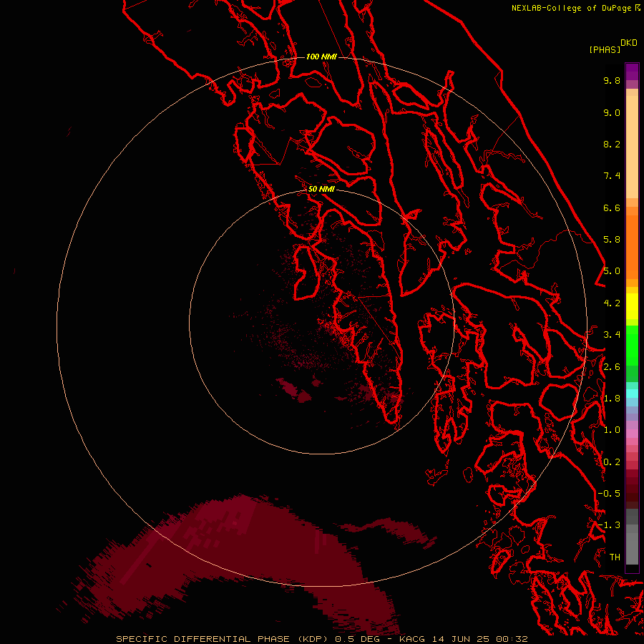Viewport: 644px width, 644px height.
Task: Click the 14 JUN 25 00:32 timestamp
Action: [479, 639]
